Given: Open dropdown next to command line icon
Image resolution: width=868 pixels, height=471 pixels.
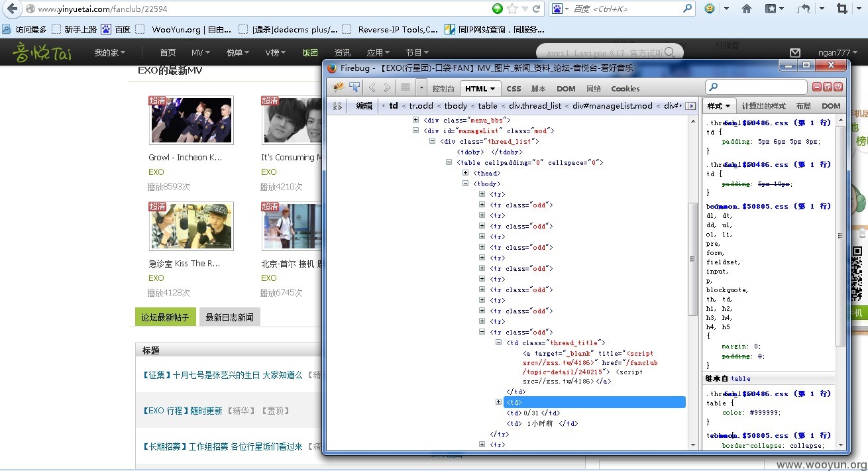Looking at the screenshot, I should 420,88.
